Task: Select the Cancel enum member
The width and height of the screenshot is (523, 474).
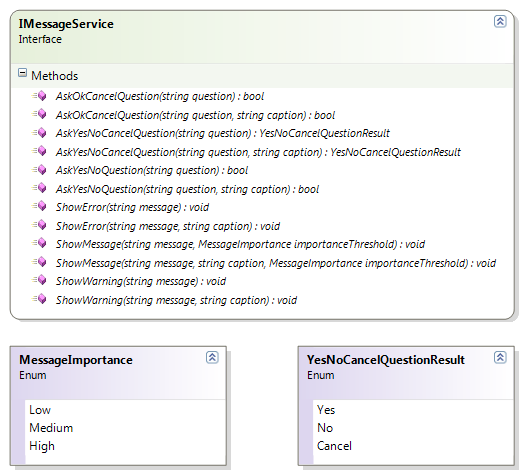Action: click(334, 446)
